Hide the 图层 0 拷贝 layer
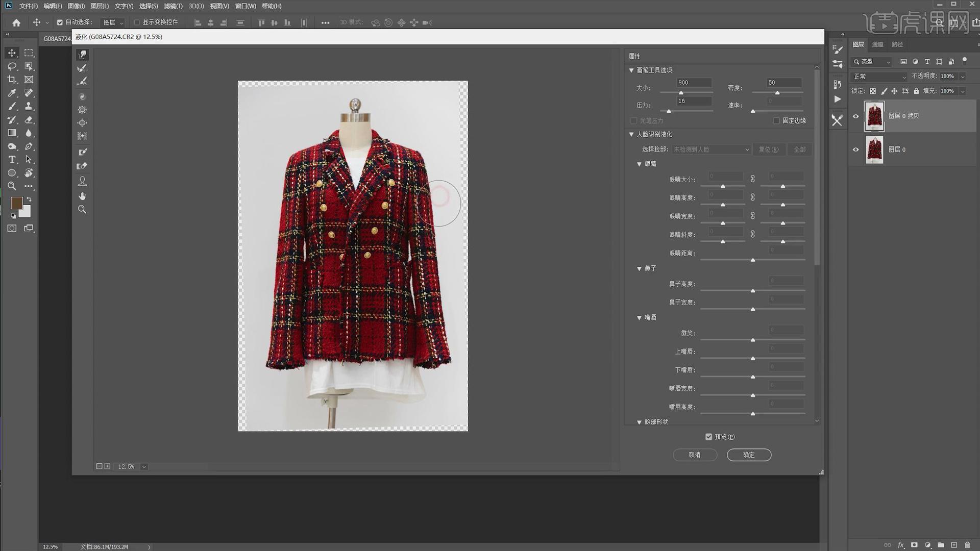 click(856, 116)
